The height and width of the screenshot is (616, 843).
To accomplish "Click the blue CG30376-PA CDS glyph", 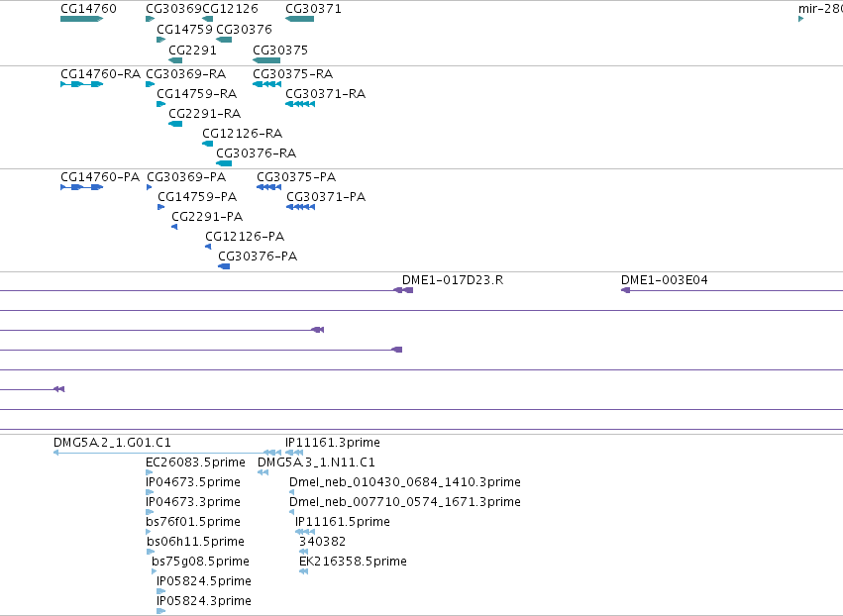I will click(x=224, y=266).
